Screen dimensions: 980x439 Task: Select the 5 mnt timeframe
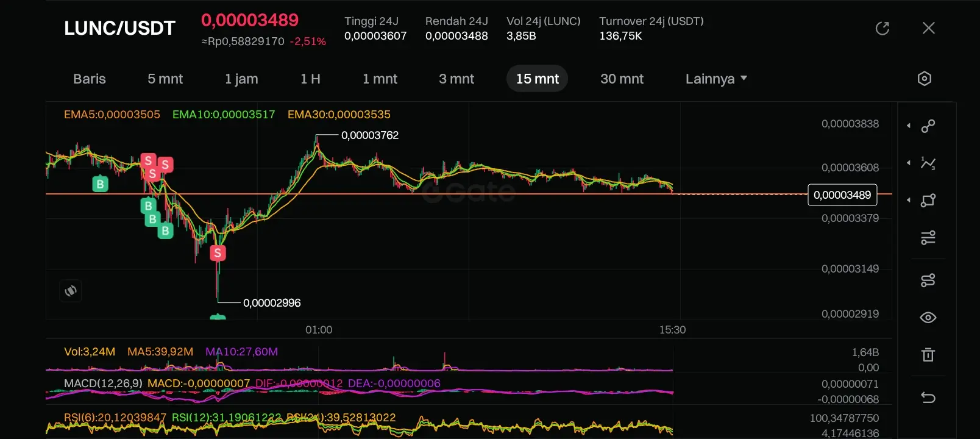pos(165,79)
